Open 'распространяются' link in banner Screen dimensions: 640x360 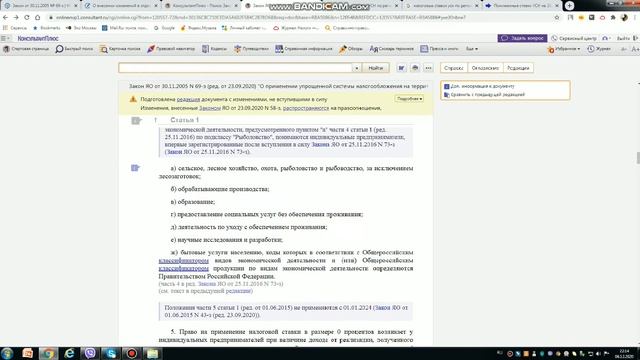306,108
